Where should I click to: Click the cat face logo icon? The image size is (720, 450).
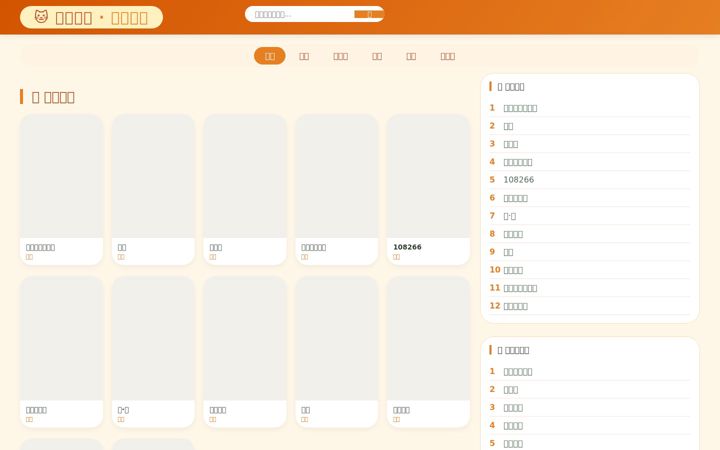click(41, 17)
